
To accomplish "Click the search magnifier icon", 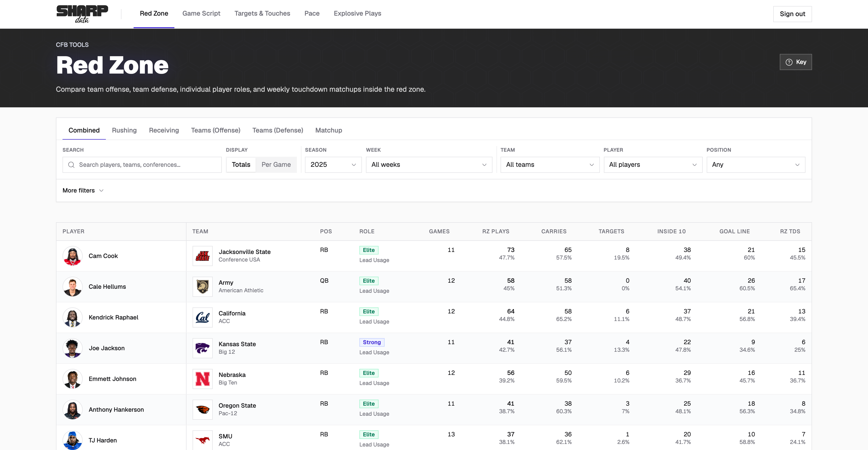I will pyautogui.click(x=71, y=165).
